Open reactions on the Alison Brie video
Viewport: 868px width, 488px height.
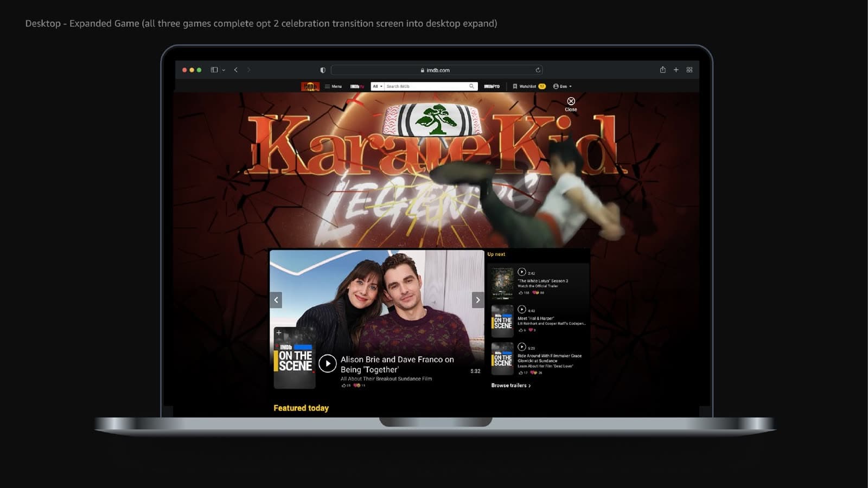pyautogui.click(x=359, y=386)
